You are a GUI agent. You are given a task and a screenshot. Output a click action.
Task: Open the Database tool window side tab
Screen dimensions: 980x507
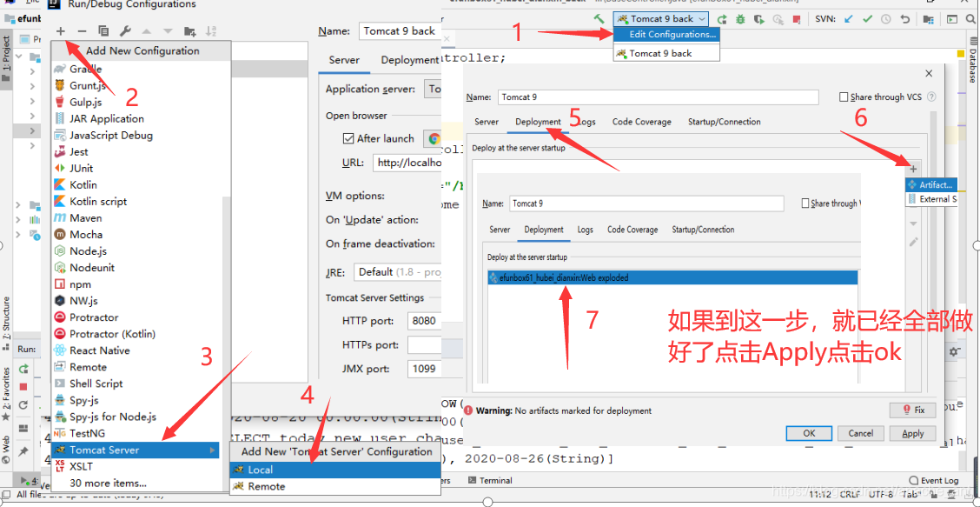[x=972, y=60]
